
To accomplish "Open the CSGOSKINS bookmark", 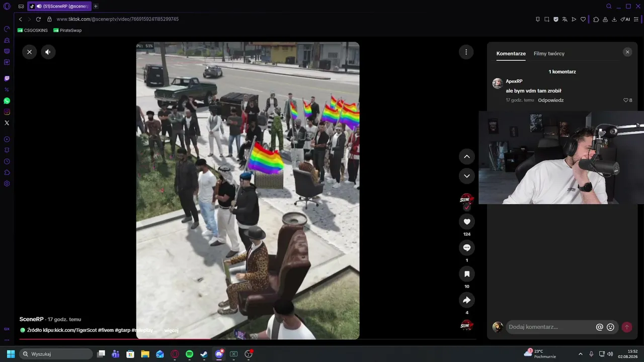I will point(33,30).
